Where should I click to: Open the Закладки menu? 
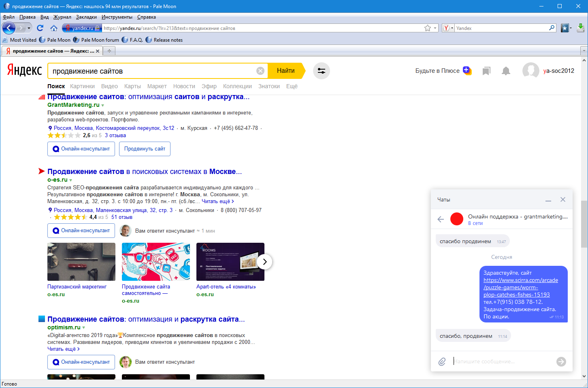click(86, 17)
